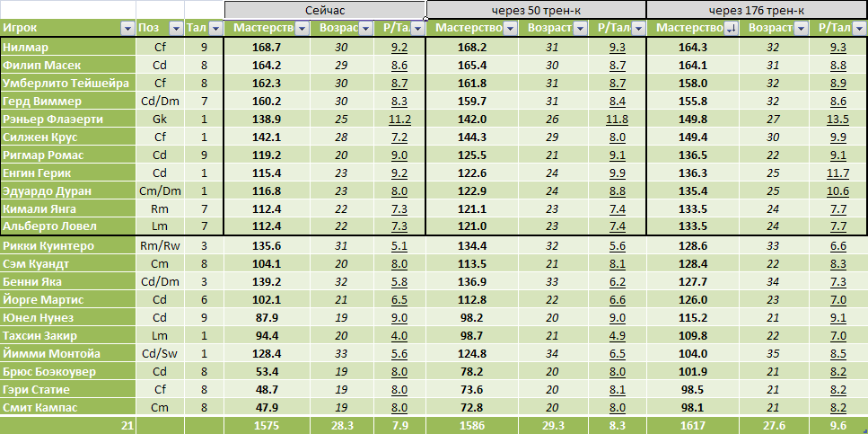This screenshot has width=868, height=434.
Task: Select the 1617 total in the bottom row
Action: pyautogui.click(x=692, y=425)
